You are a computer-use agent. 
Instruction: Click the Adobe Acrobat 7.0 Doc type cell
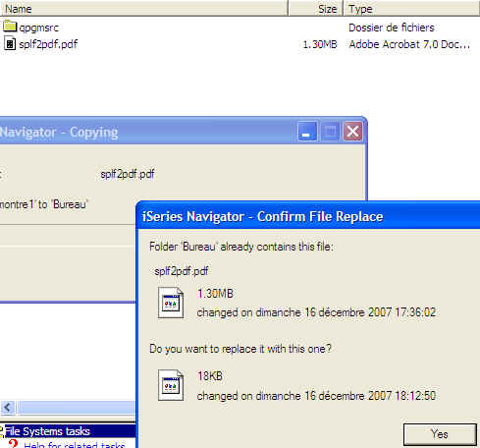coord(409,44)
